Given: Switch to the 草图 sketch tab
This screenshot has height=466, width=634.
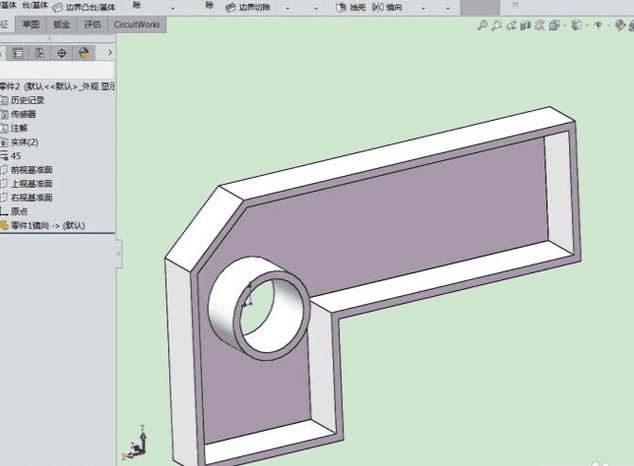Looking at the screenshot, I should click(x=31, y=24).
